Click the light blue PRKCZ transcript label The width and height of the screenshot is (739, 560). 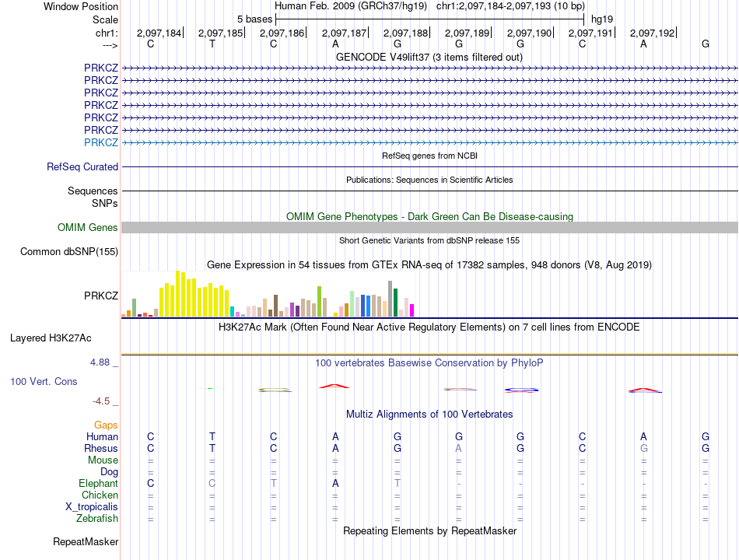(101, 142)
